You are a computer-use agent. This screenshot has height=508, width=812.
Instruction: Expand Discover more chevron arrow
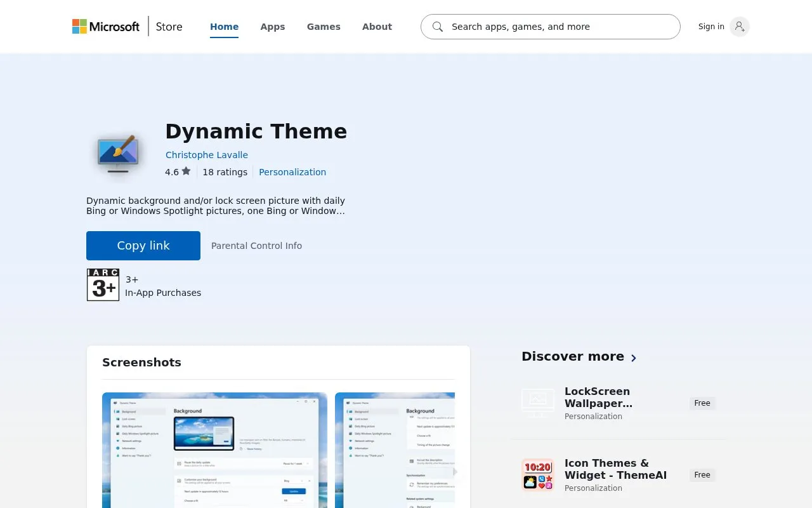[x=633, y=358]
